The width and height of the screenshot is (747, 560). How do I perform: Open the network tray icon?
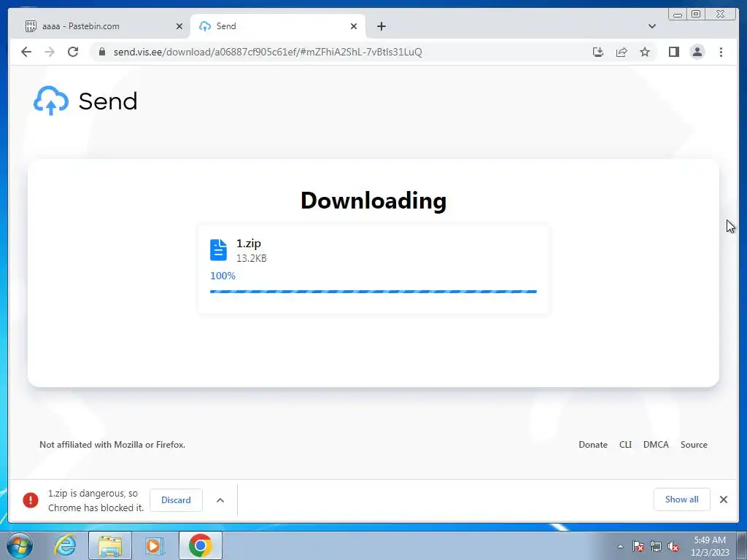(656, 546)
